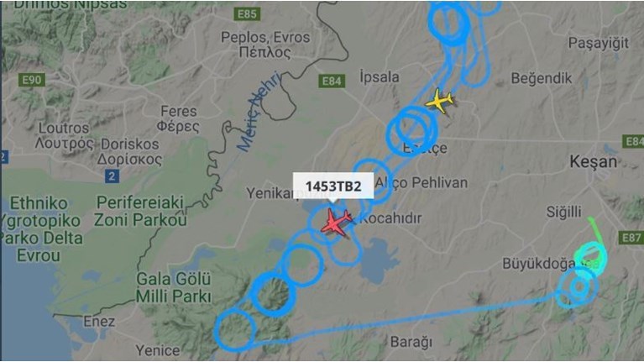Click the Barağı village label
Viewport: 644px width, 362px height.
(x=411, y=342)
